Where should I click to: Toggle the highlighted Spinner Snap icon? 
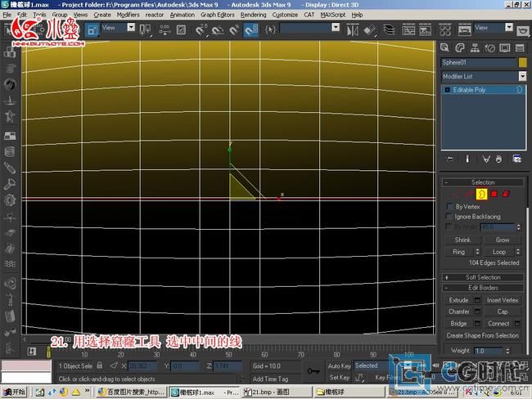[251, 30]
